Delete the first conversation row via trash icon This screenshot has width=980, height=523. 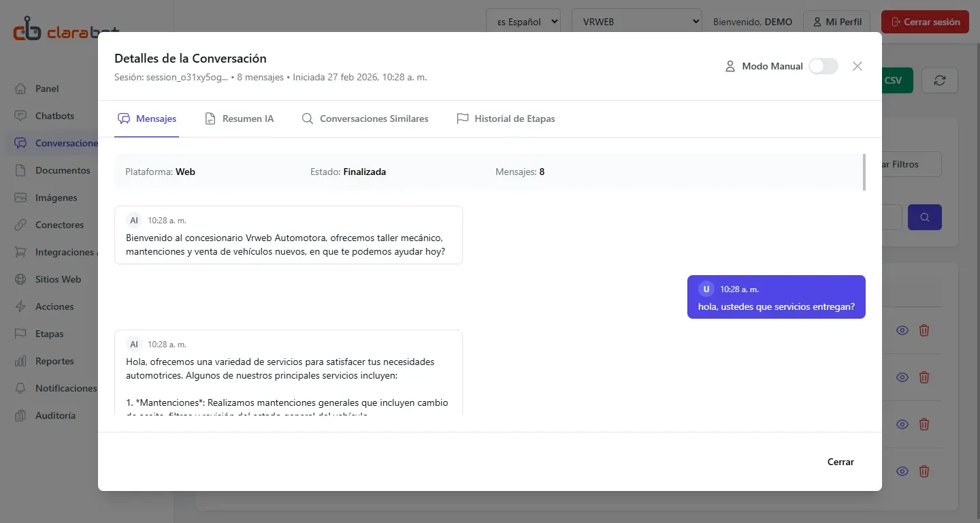click(x=924, y=330)
